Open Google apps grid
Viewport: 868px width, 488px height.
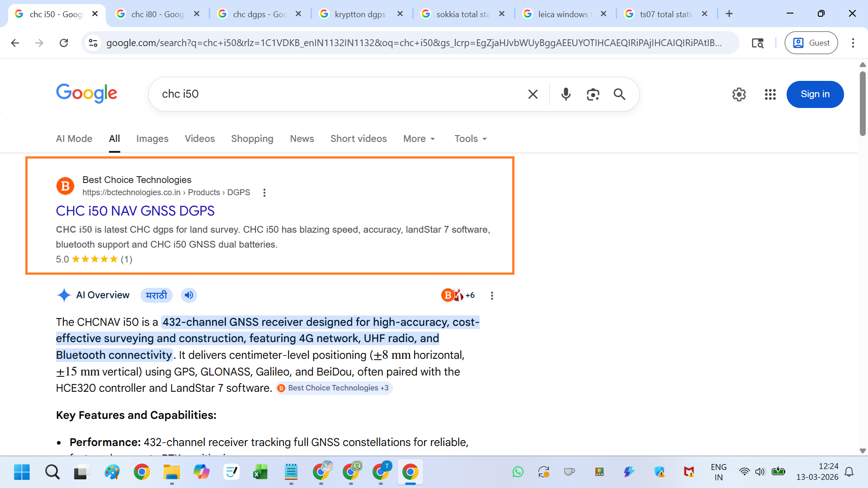coord(770,94)
